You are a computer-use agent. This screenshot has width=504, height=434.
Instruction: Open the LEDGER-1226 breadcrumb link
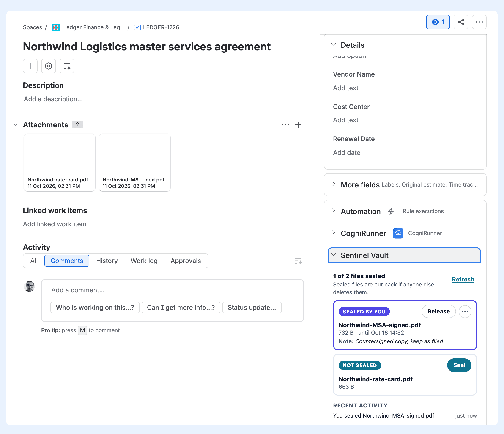[161, 27]
